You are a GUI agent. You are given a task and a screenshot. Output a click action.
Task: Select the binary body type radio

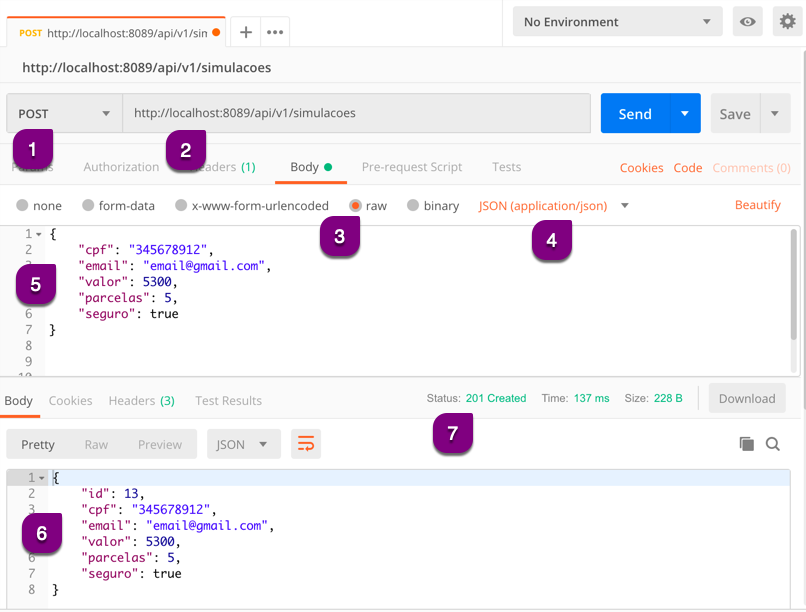[x=413, y=206]
